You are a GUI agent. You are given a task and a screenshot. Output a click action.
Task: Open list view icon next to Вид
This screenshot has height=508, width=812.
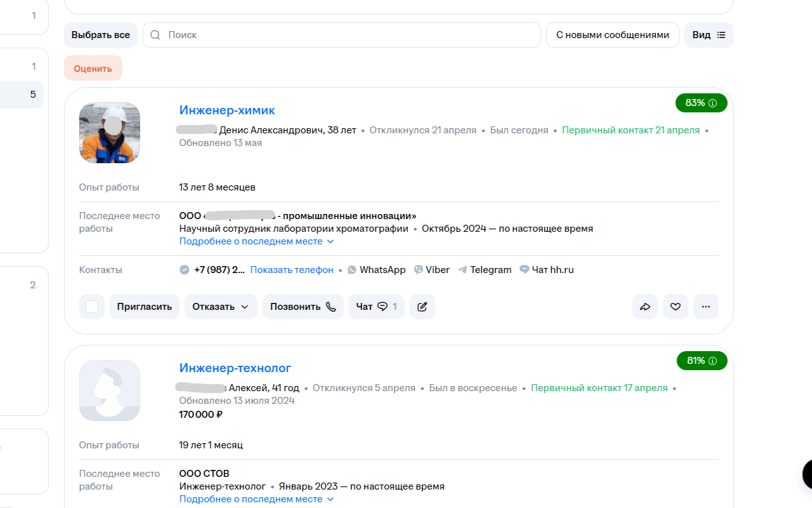pyautogui.click(x=721, y=35)
